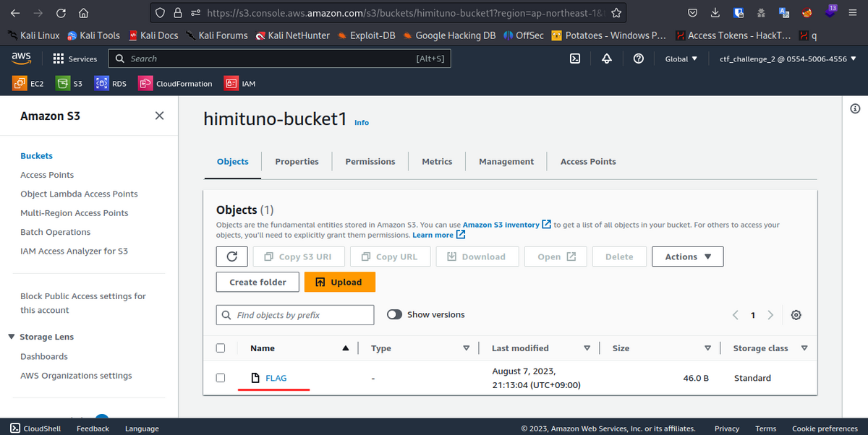Click the bucket Info link
The height and width of the screenshot is (435, 868).
coord(362,123)
